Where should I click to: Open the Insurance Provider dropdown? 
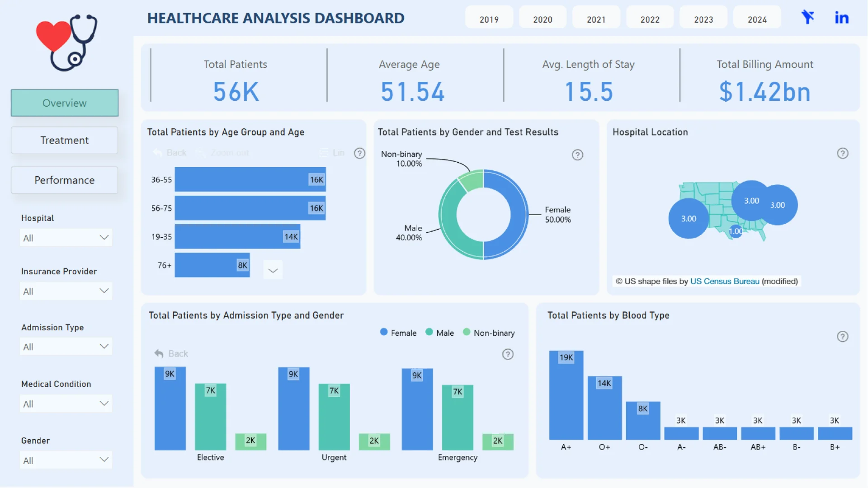click(x=66, y=291)
